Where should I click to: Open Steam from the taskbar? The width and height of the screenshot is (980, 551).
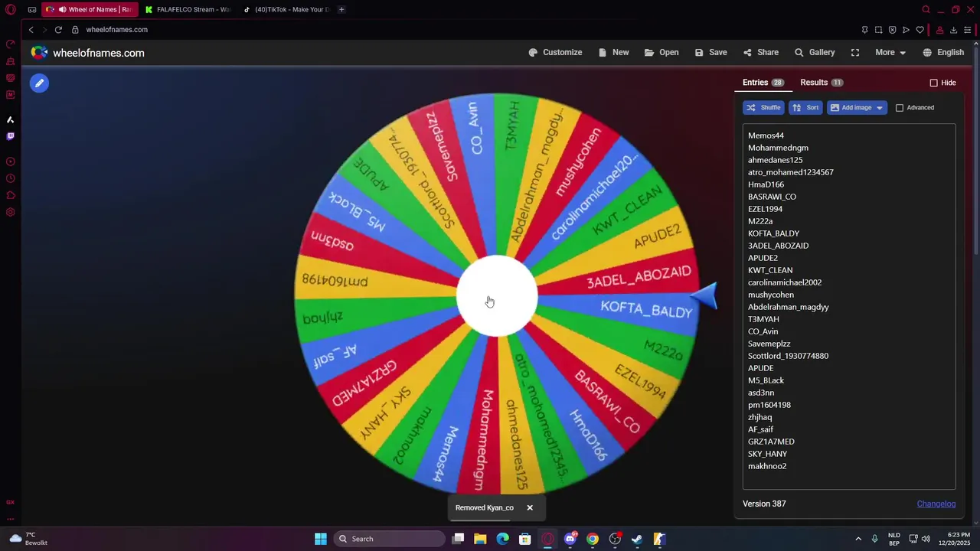[637, 539]
